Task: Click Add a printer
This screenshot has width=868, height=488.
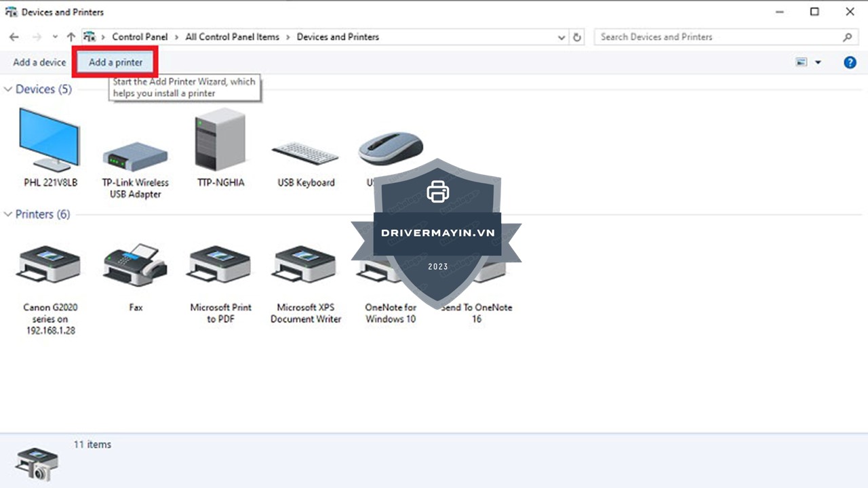Action: click(115, 62)
